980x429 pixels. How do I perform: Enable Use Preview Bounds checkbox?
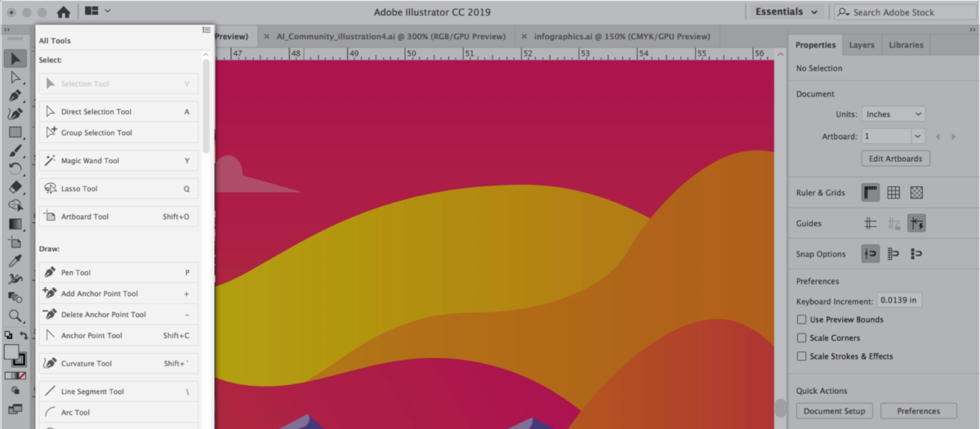tap(801, 320)
